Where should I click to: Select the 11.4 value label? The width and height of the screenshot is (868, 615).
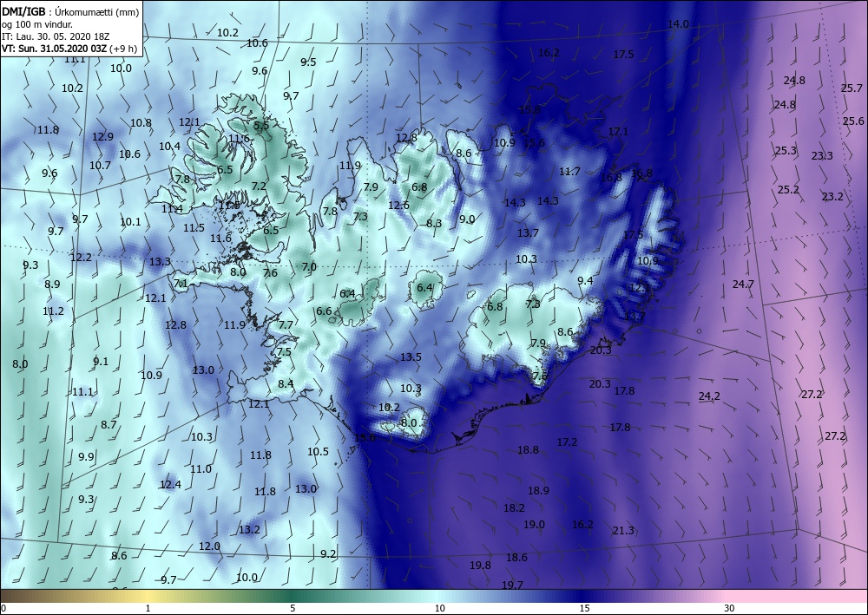[172, 209]
